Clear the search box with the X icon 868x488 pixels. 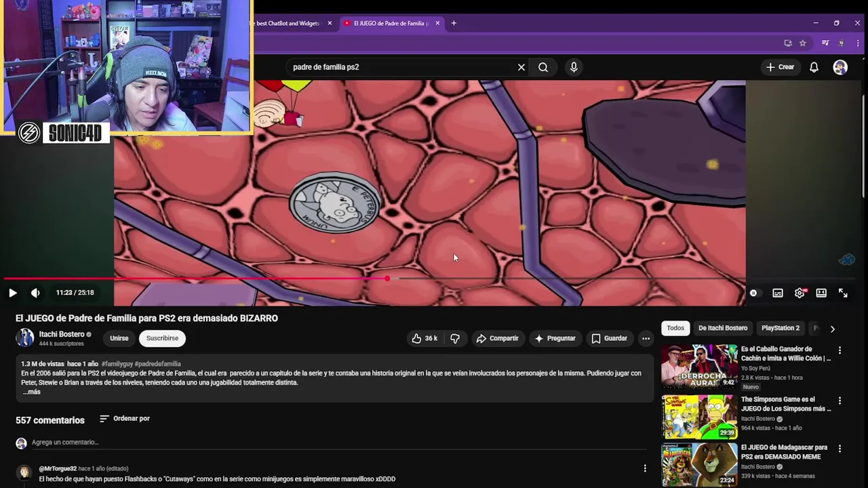point(521,67)
